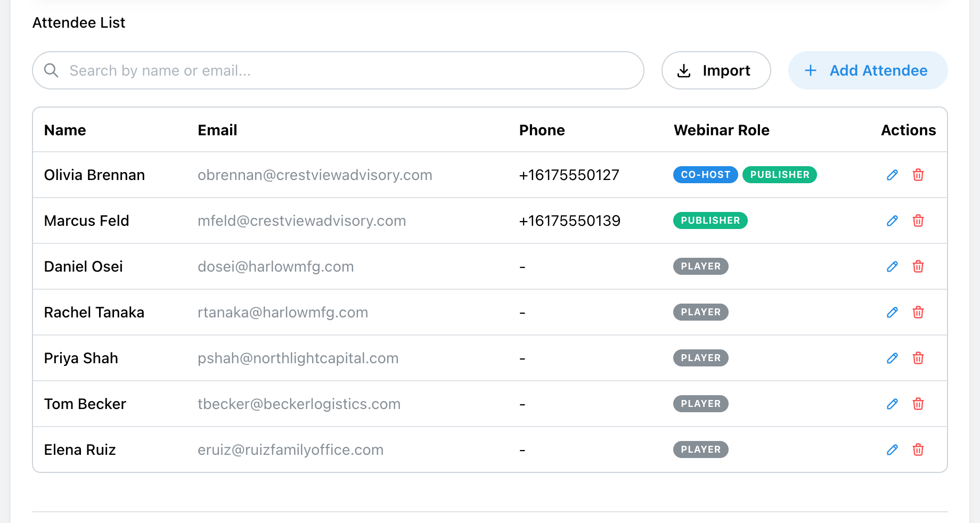980x523 pixels.
Task: Click email mfeld@crestviewadvisory.com
Action: (x=302, y=220)
